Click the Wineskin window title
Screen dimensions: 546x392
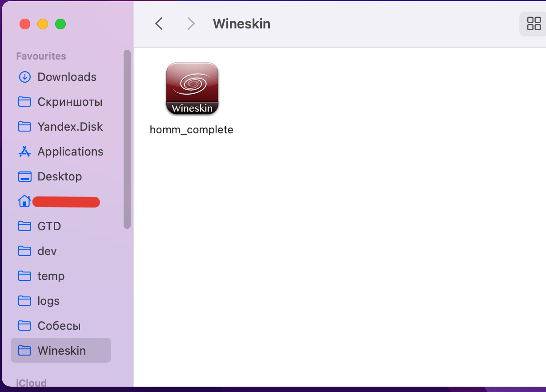241,24
